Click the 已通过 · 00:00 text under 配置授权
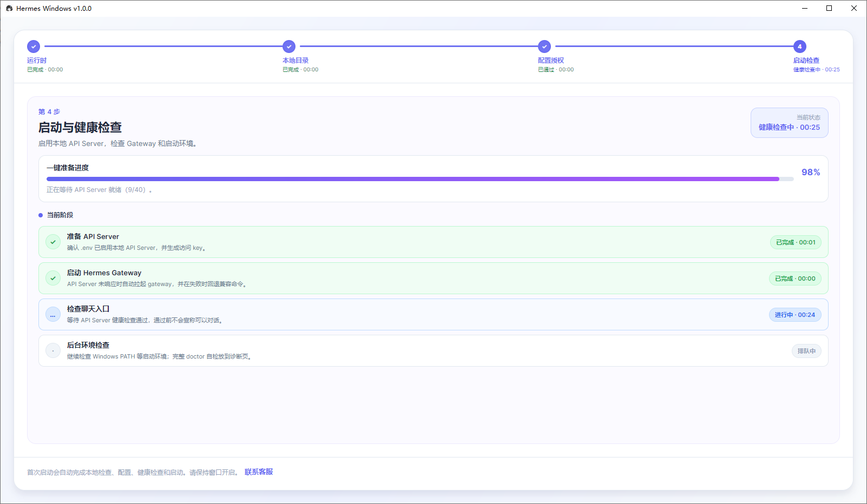Screen dimensions: 867x504 556,70
